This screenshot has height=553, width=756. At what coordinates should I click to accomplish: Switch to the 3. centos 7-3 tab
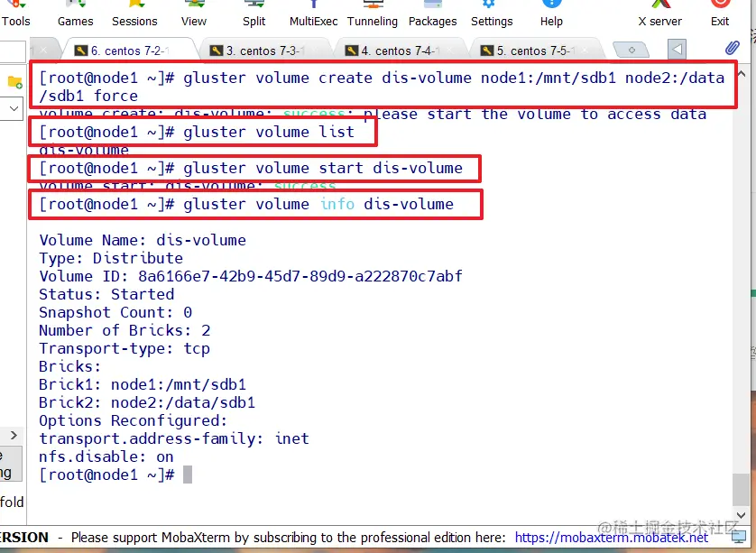[264, 51]
